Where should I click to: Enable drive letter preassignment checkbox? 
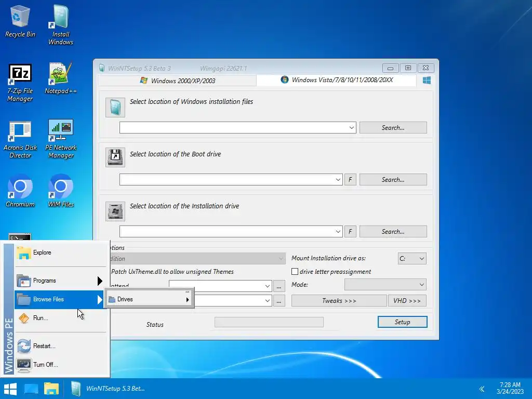tap(295, 272)
